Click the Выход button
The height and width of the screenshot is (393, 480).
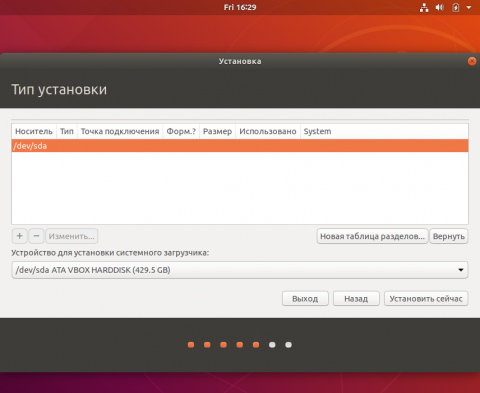coord(305,299)
